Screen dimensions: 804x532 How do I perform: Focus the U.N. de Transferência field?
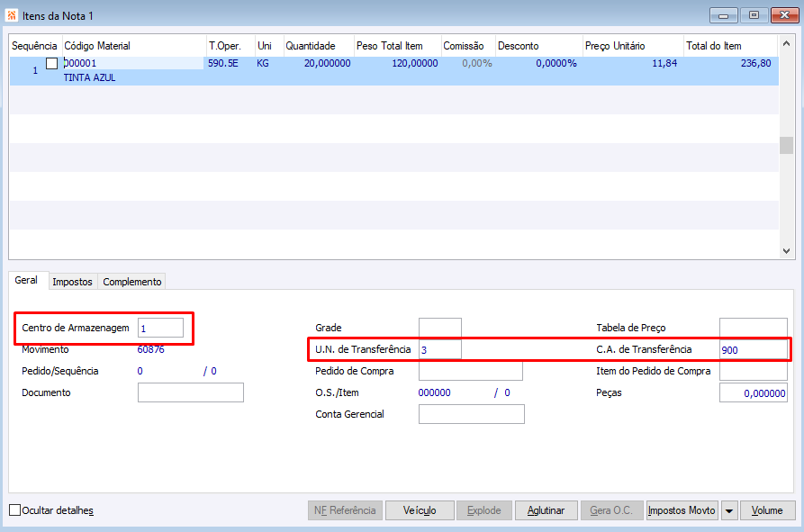coord(440,349)
